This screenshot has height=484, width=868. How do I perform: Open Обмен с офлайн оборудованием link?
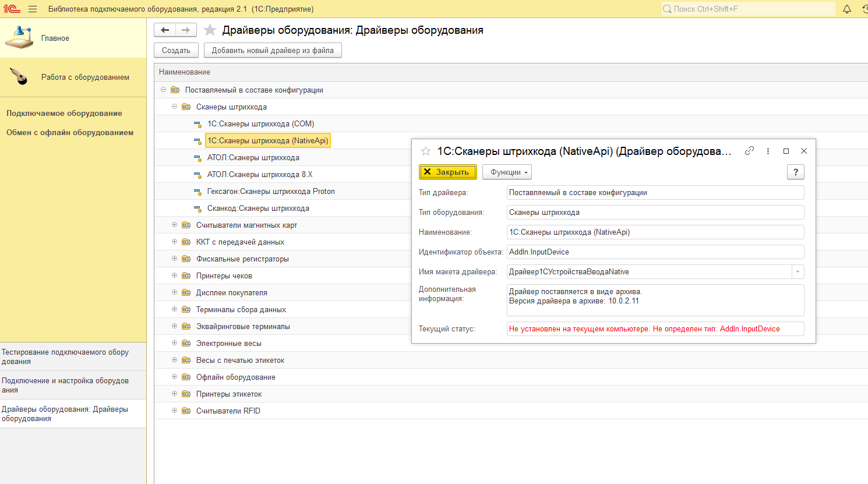tap(70, 132)
